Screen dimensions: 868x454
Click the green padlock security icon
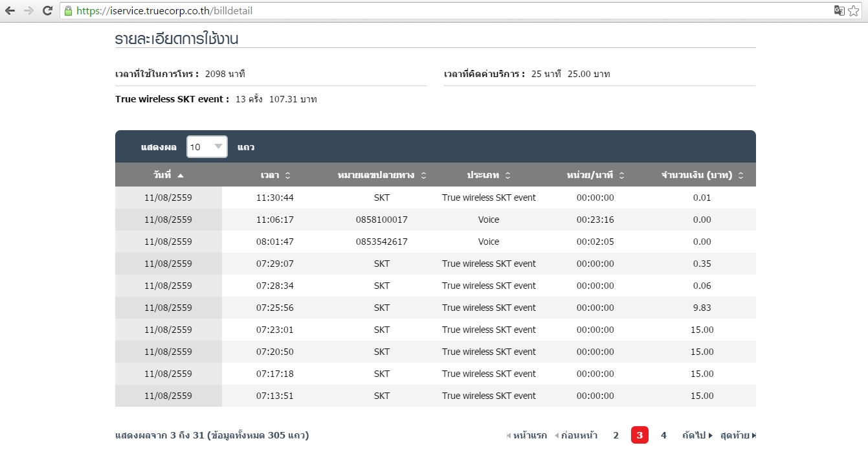[69, 10]
